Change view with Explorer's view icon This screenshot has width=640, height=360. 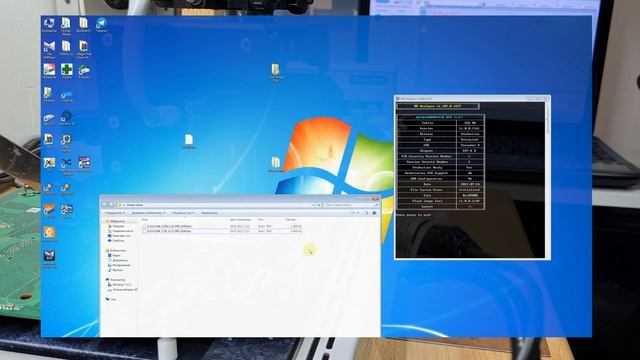coord(354,213)
